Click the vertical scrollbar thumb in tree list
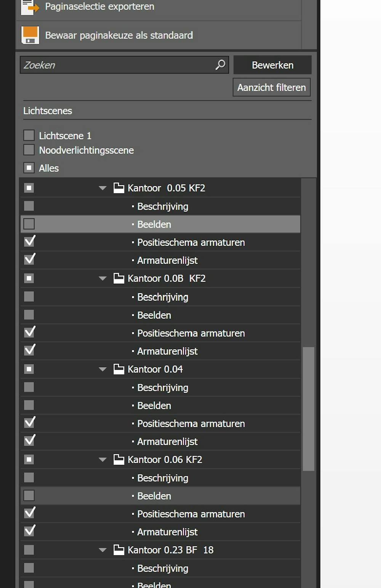381x588 pixels. (308, 409)
